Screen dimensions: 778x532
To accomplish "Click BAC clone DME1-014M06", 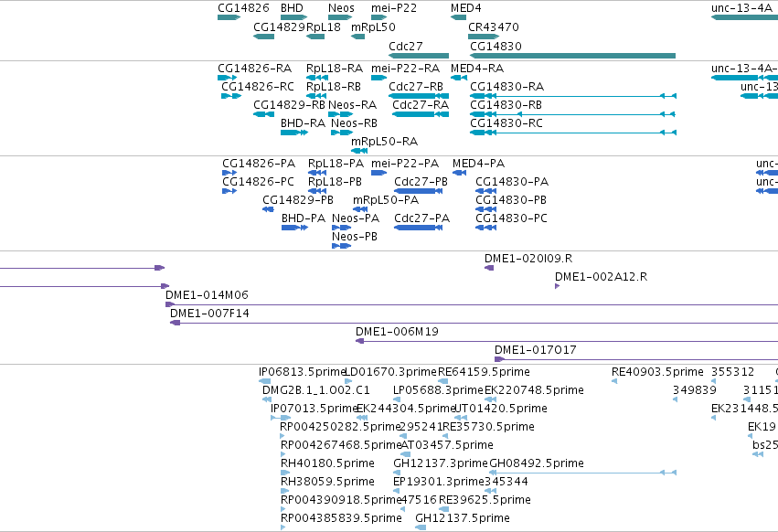I will pos(472,304).
